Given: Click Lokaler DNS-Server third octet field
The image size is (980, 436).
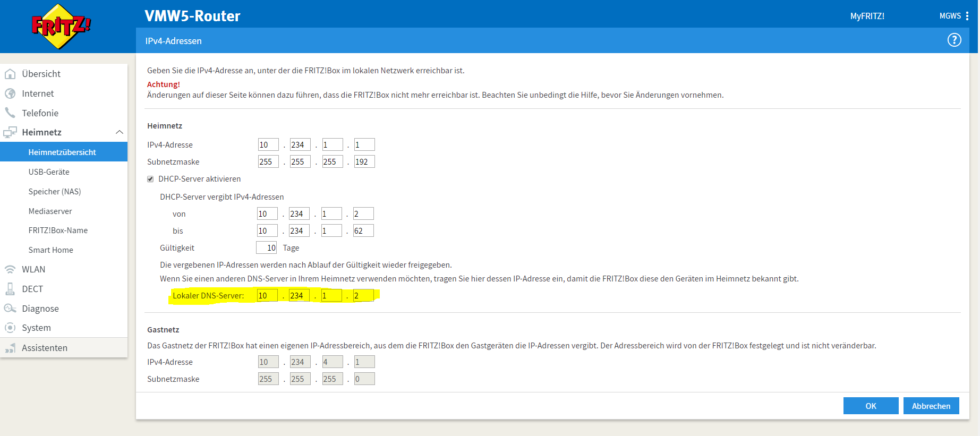Looking at the screenshot, I should click(331, 295).
